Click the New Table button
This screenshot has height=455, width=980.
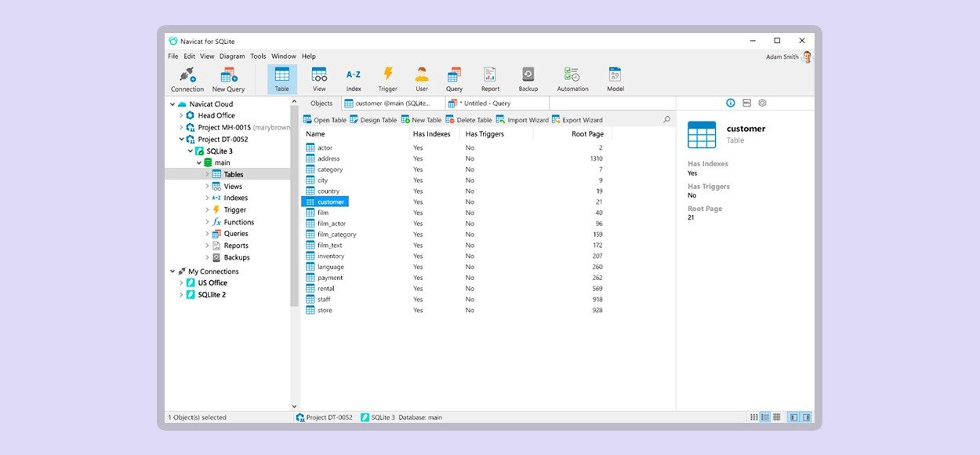click(422, 120)
